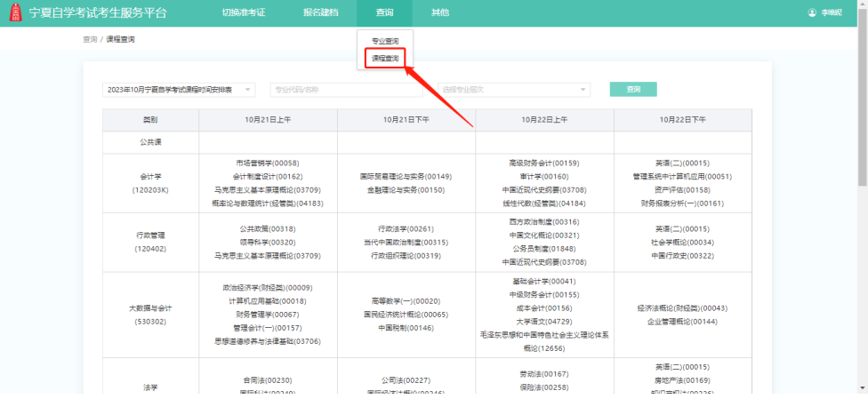Click 课程查询 in the breadcrumb

point(120,39)
